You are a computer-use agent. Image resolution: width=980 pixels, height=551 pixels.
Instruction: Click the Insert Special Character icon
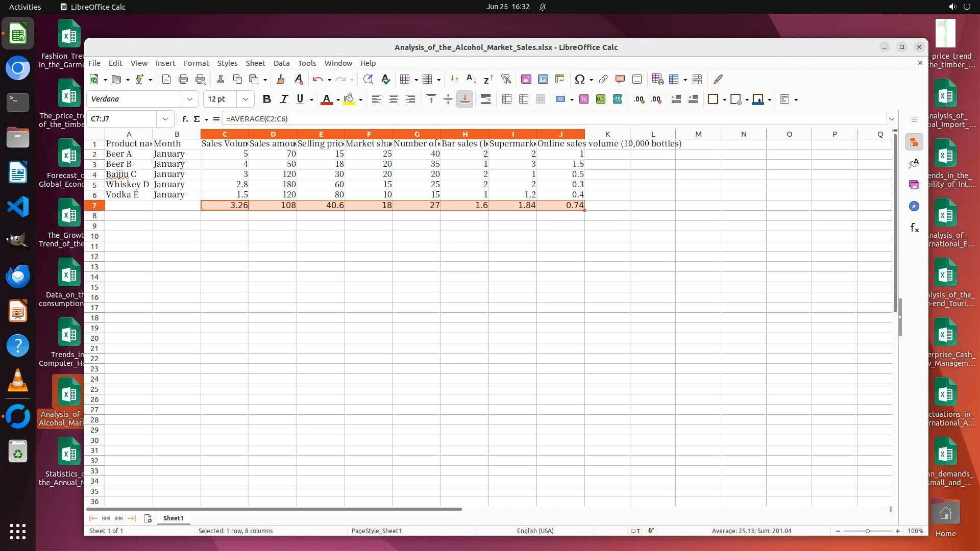coord(579,79)
